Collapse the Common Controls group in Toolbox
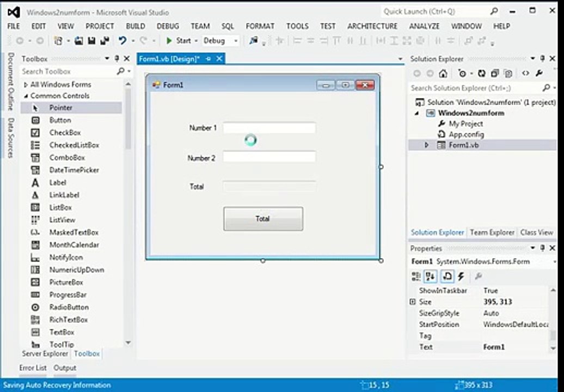Viewport: 564px width, 392px height. (x=26, y=96)
